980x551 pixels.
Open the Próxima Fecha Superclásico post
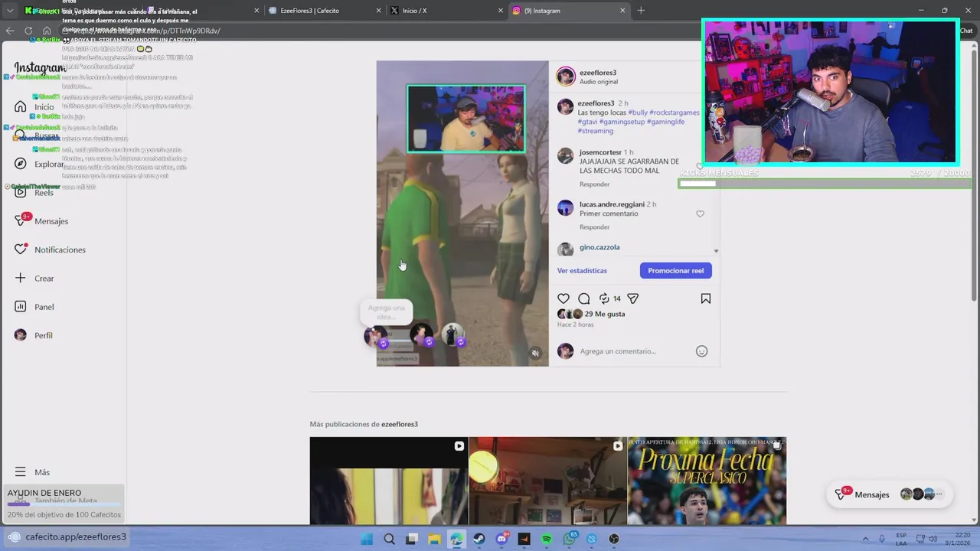click(x=707, y=481)
